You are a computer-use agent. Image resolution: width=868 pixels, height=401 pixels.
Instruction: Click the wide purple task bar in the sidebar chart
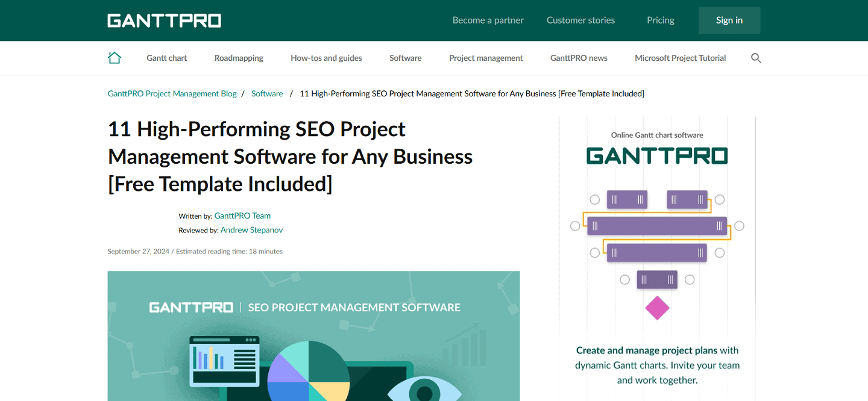click(x=657, y=226)
